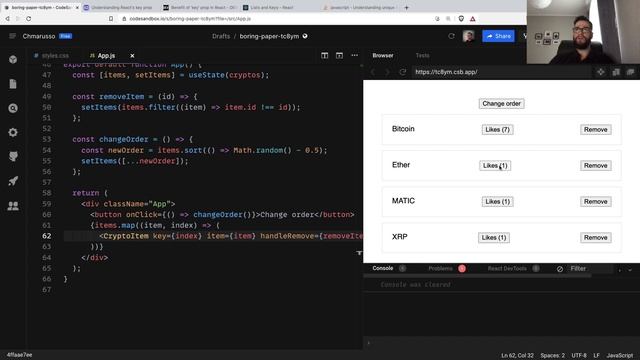Click the header refresh sandbox icon
This screenshot has width=640, height=360.
coord(451,36)
